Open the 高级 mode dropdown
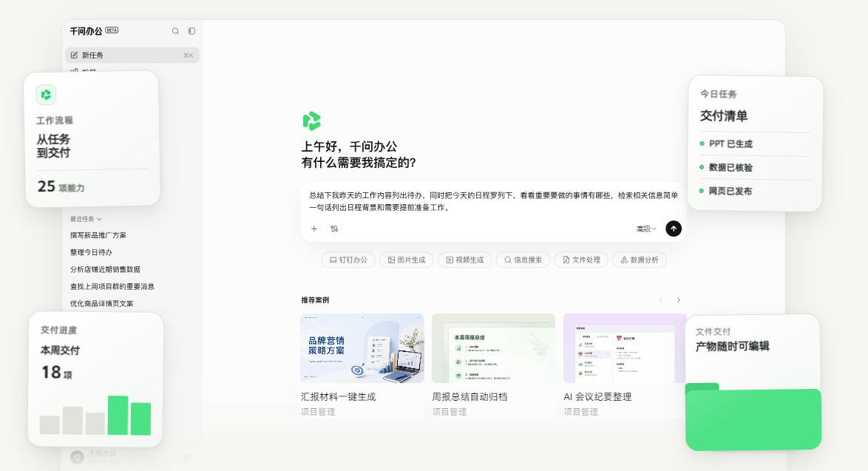The image size is (868, 471). (x=646, y=228)
